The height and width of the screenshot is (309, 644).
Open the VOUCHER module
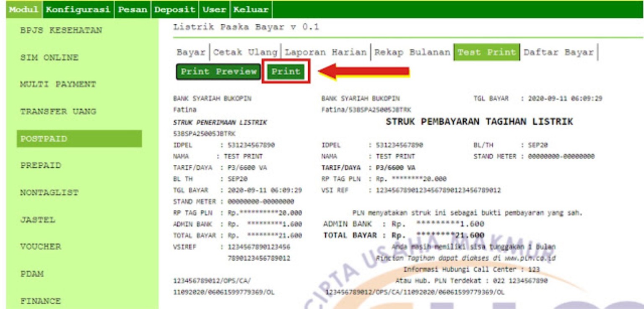[x=41, y=247]
